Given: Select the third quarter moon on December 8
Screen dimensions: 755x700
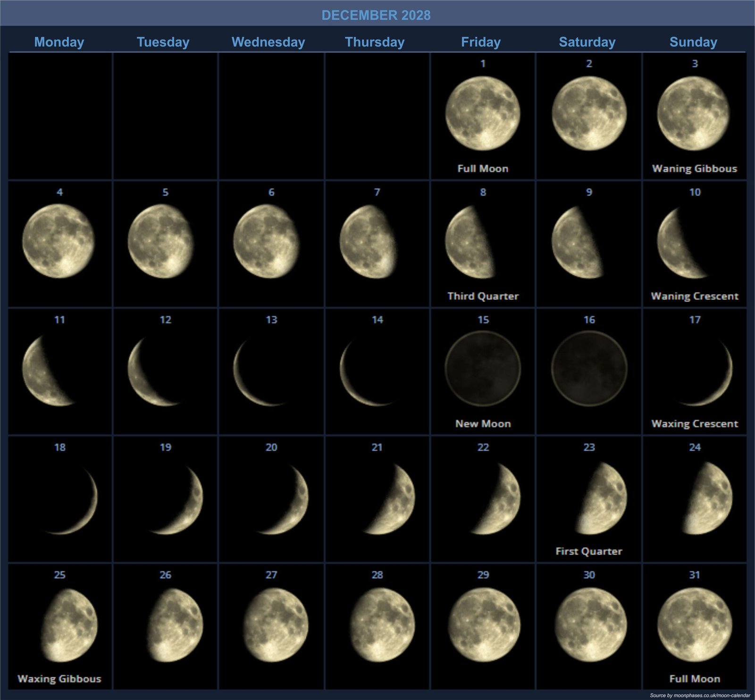Looking at the screenshot, I should click(x=470, y=242).
